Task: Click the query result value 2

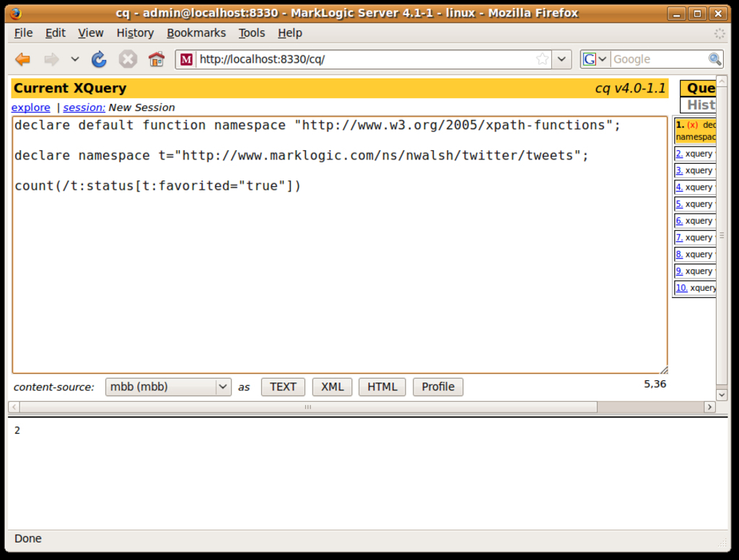Action: [17, 430]
